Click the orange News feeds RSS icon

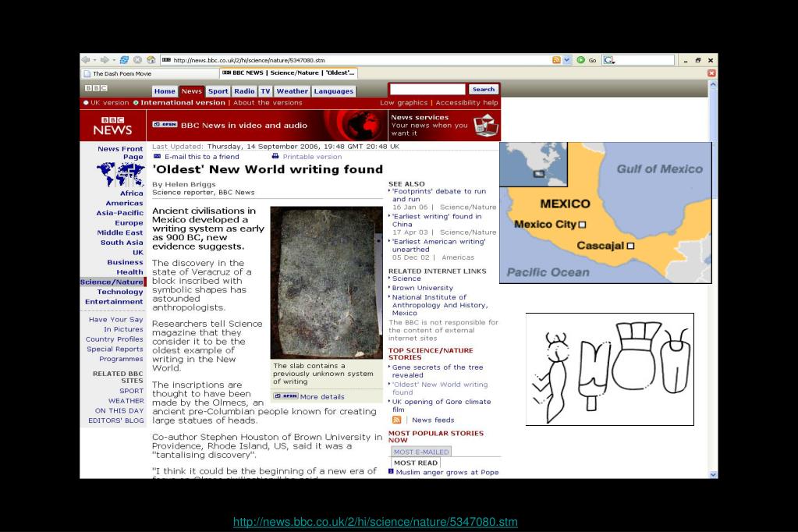click(x=397, y=420)
